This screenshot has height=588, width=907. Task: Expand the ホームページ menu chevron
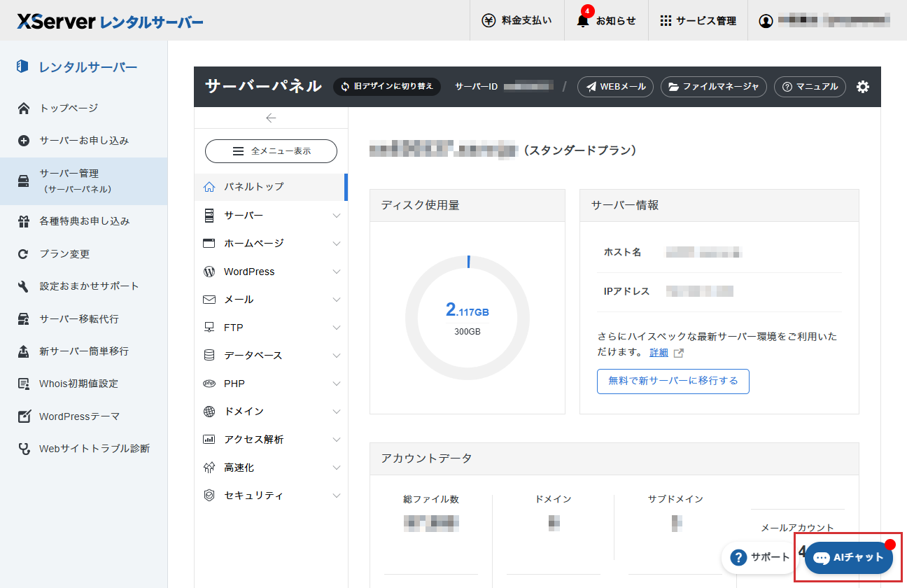[337, 244]
